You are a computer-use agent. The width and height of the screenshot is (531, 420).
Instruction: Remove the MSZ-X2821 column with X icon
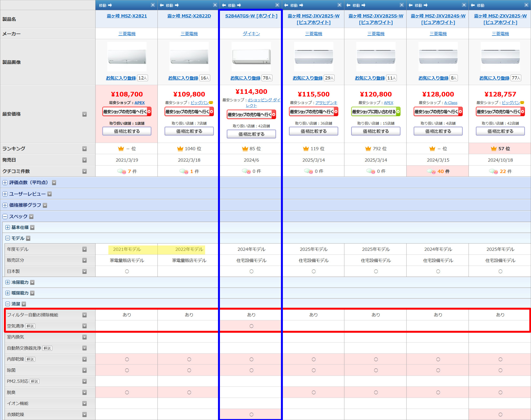pos(153,5)
